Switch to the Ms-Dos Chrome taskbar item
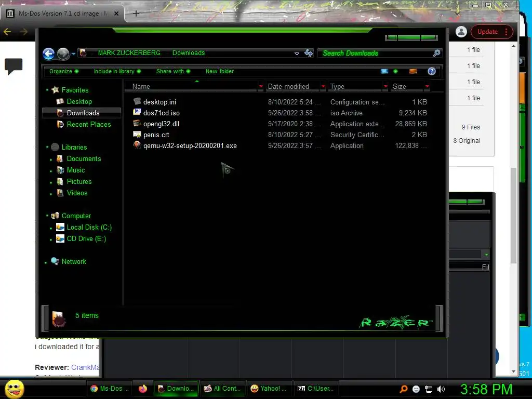 [x=110, y=389]
